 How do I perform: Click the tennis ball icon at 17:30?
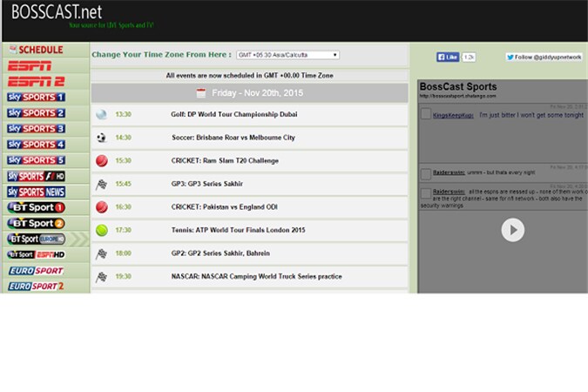tap(102, 230)
